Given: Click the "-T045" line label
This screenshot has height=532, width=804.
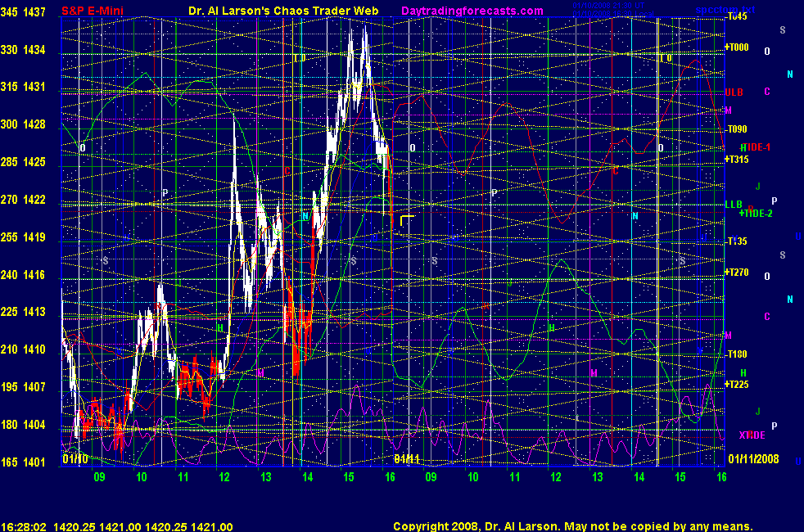Looking at the screenshot, I should (736, 16).
